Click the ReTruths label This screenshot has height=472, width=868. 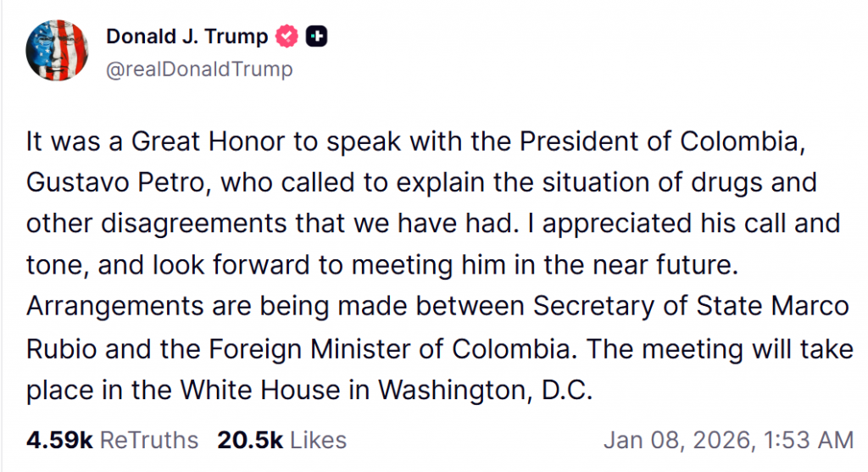pos(149,441)
